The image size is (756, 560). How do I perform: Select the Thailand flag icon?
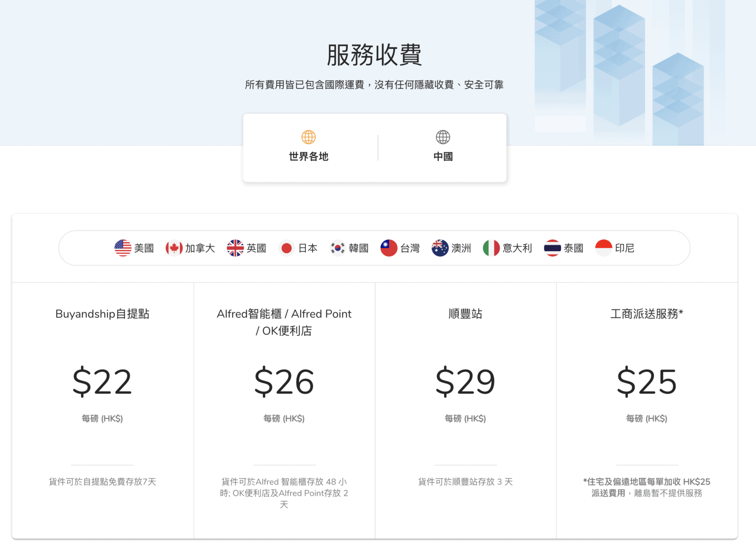(552, 248)
